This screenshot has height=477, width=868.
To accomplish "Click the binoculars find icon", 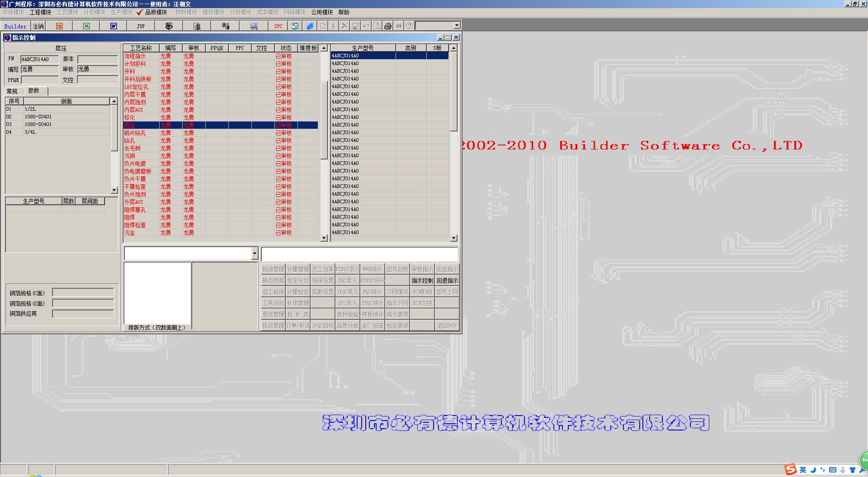I will point(399,26).
